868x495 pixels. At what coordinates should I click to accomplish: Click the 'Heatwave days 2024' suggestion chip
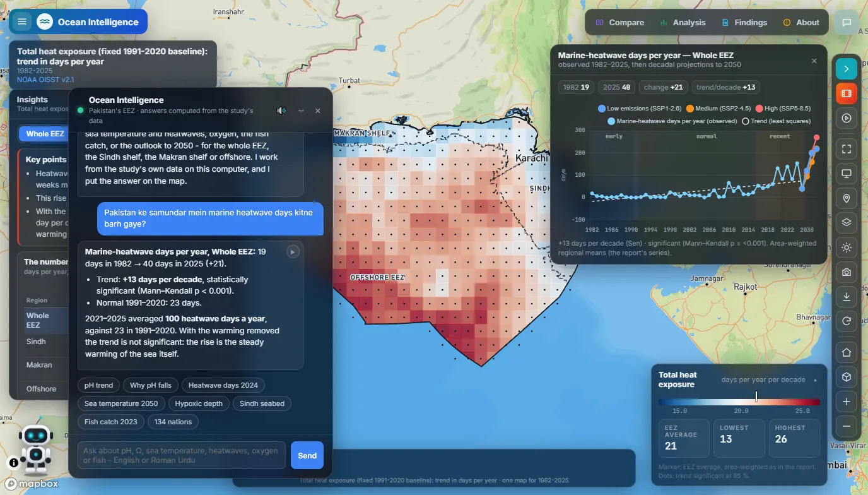point(223,385)
